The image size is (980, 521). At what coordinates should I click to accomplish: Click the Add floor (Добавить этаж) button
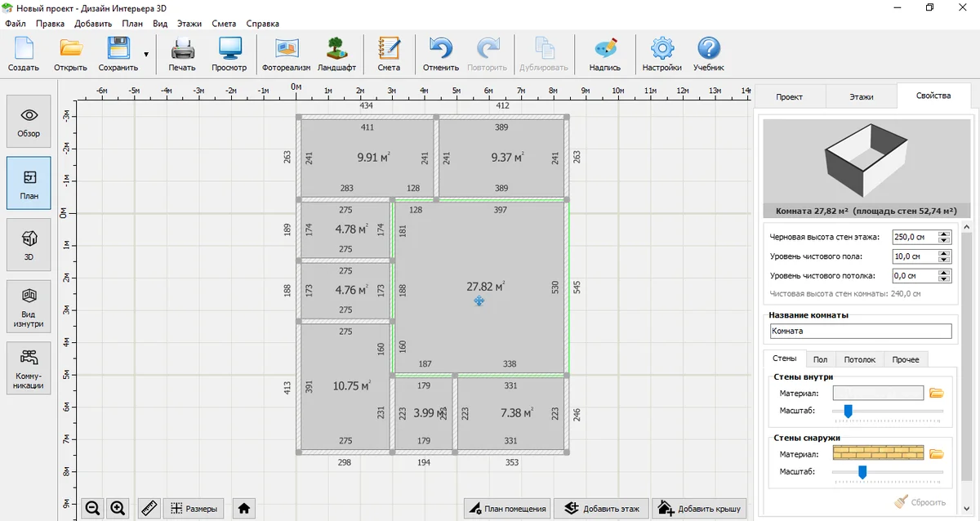tap(601, 508)
